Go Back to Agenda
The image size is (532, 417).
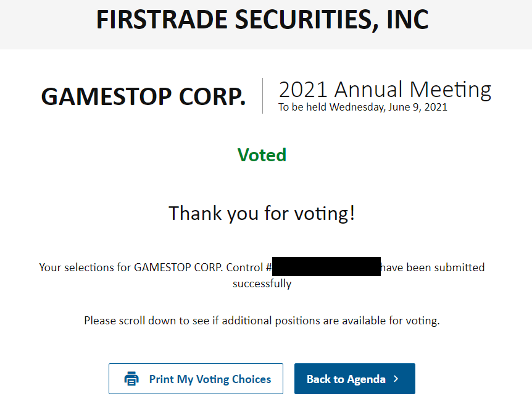pos(354,379)
